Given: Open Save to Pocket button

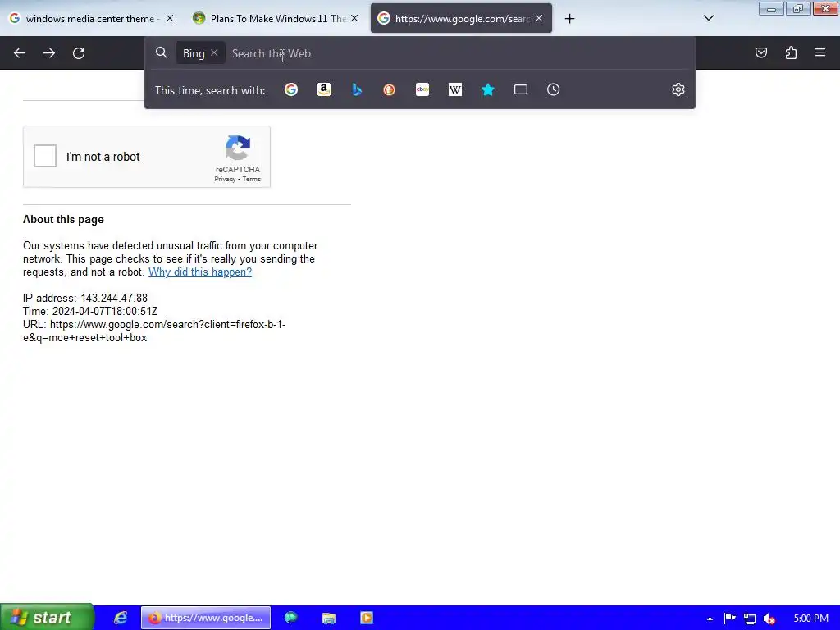Looking at the screenshot, I should [761, 52].
